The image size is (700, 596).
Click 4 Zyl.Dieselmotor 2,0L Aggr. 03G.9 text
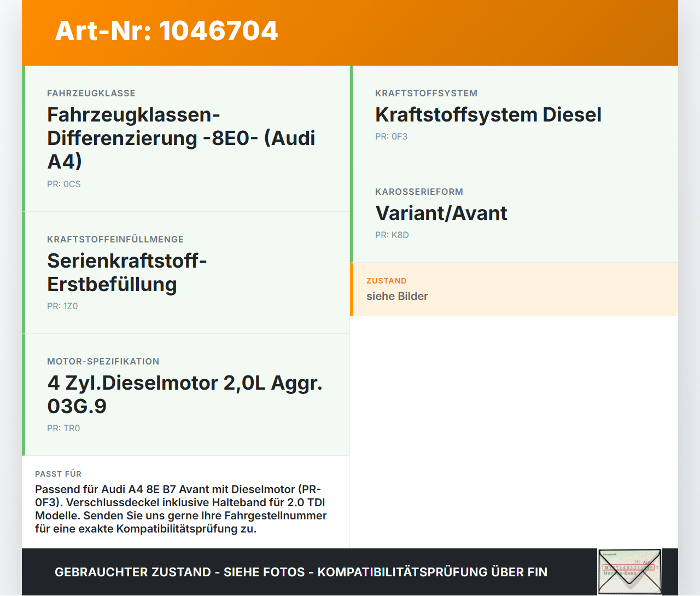click(185, 395)
